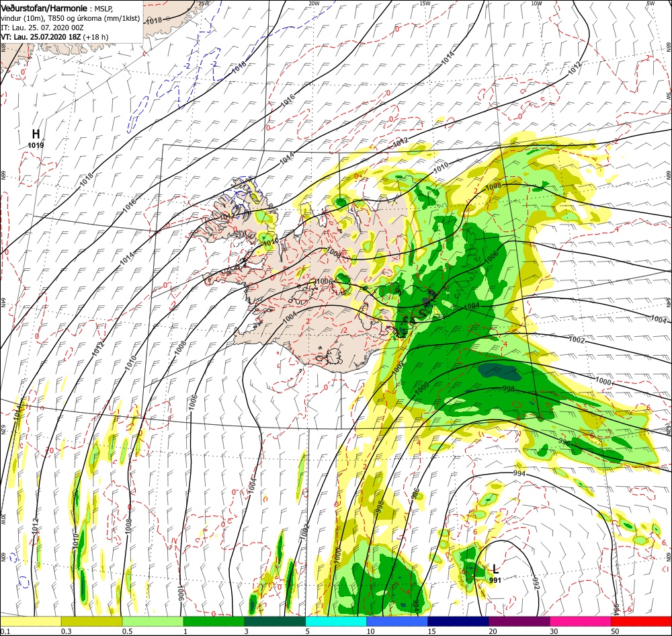Click the olive 0.3 legend swatch
Screen dimensions: 672x636
[x=91, y=622]
